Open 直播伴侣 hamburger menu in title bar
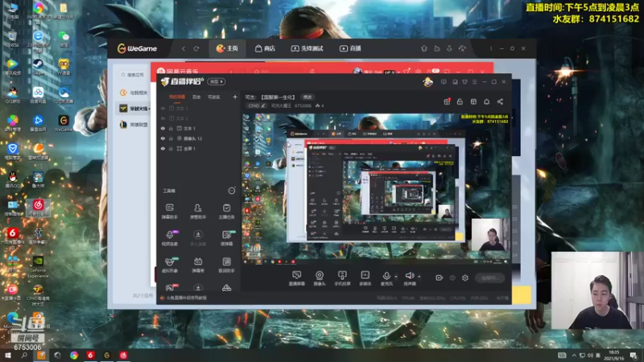Image resolution: width=644 pixels, height=362 pixels. [x=474, y=82]
